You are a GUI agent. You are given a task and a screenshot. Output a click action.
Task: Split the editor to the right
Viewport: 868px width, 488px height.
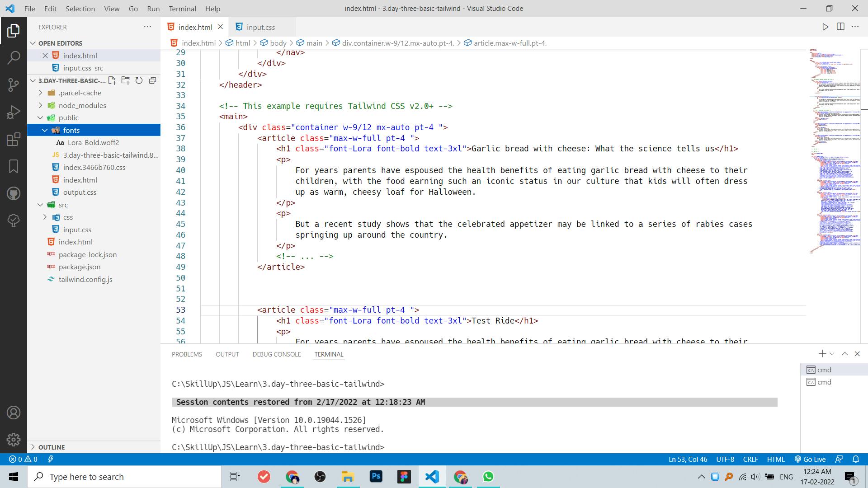click(840, 27)
